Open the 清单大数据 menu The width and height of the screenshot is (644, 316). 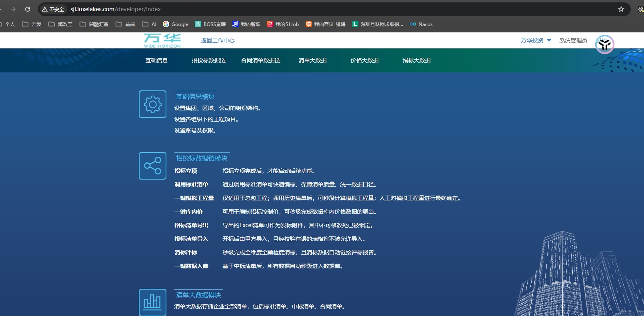[312, 60]
